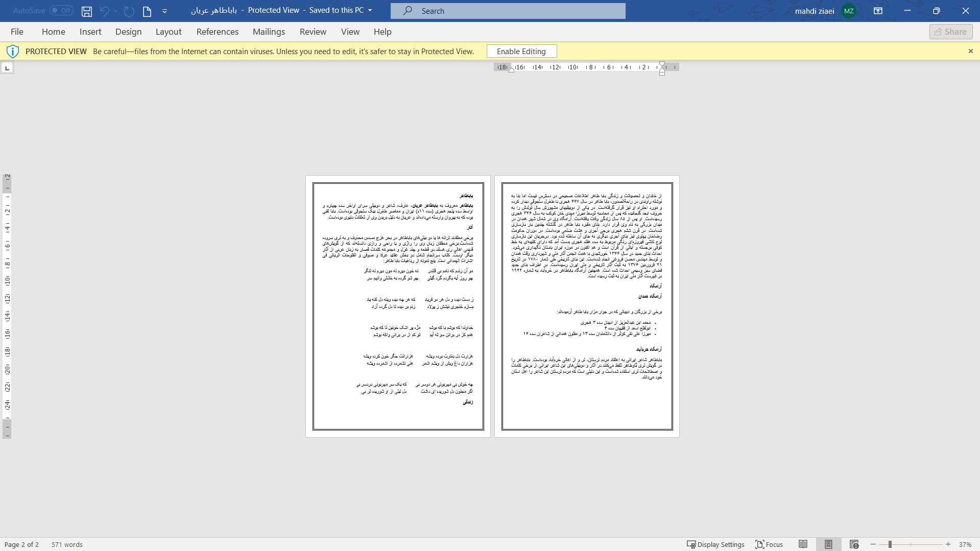Viewport: 980px width, 551px height.
Task: Open Ribbon Display Options icon
Action: click(878, 11)
